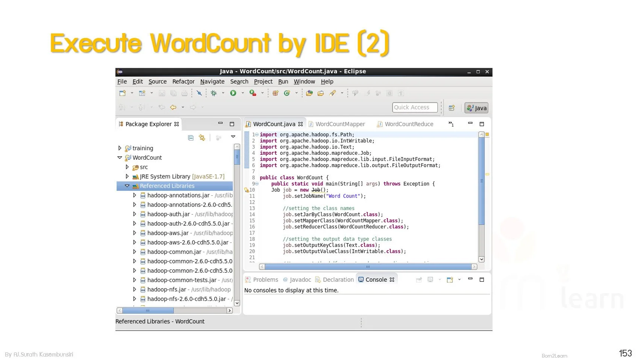The width and height of the screenshot is (644, 361).
Task: Click the New file wizard icon
Action: tap(122, 93)
